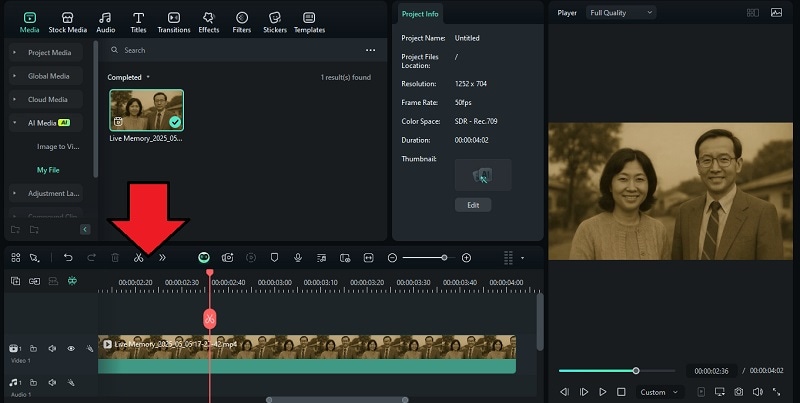The width and height of the screenshot is (800, 403).
Task: Stop playback with the square button
Action: 621,392
